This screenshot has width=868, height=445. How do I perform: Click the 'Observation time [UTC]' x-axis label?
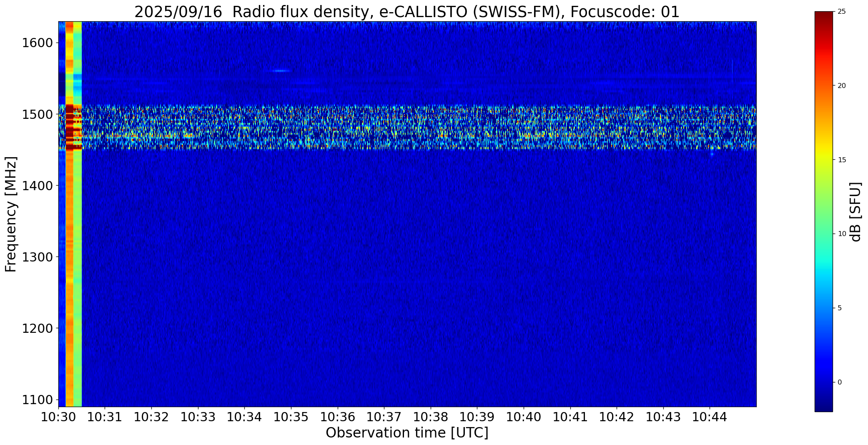[x=407, y=433]
